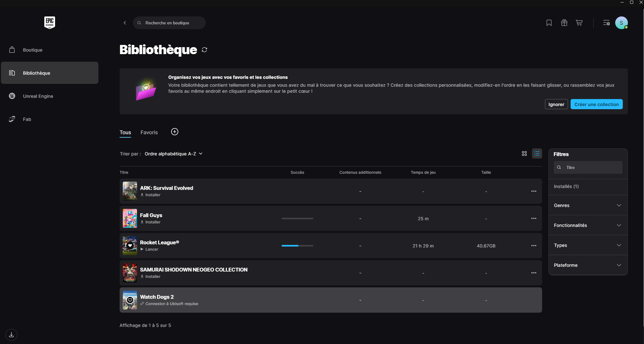Open the settings list icon
The image size is (644, 344).
(x=606, y=23)
